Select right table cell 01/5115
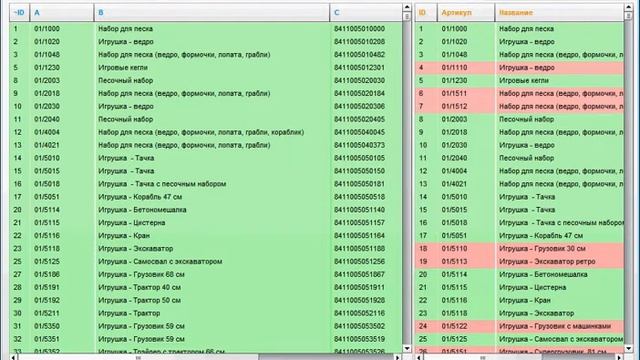Screen dimensions: 640x360 point(454,287)
